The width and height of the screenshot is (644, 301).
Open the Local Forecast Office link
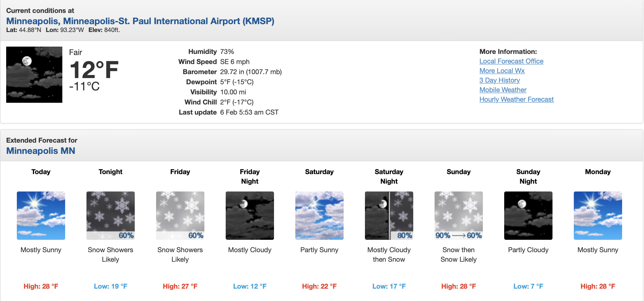click(511, 61)
